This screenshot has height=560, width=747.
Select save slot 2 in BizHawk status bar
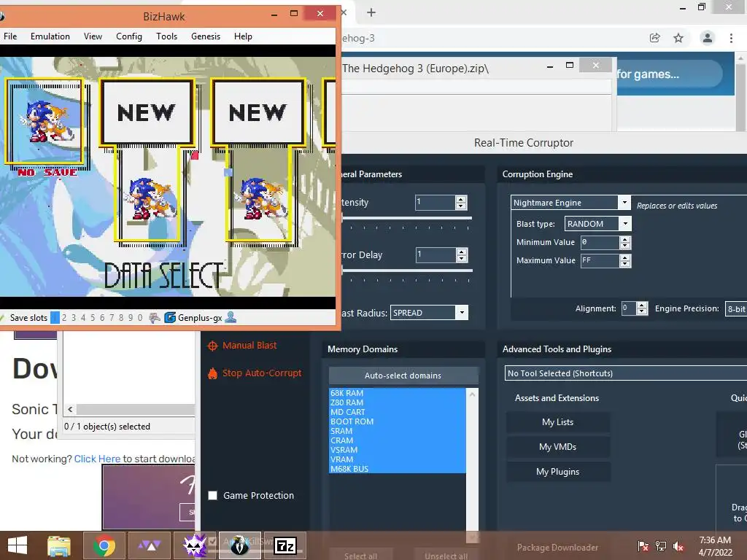click(64, 318)
